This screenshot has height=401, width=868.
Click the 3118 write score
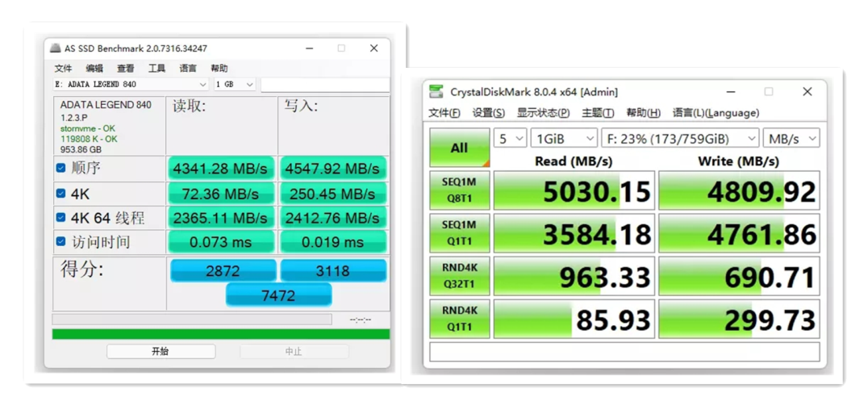point(333,271)
